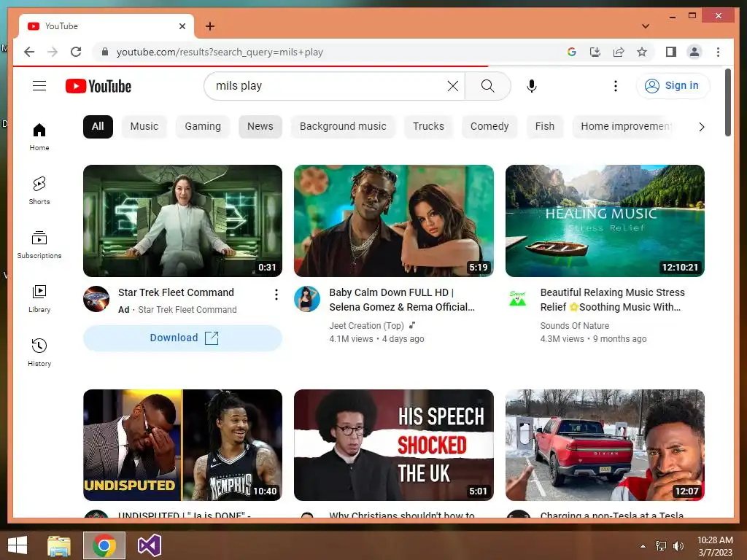747x560 pixels.
Task: Start voice search with microphone icon
Action: (532, 86)
